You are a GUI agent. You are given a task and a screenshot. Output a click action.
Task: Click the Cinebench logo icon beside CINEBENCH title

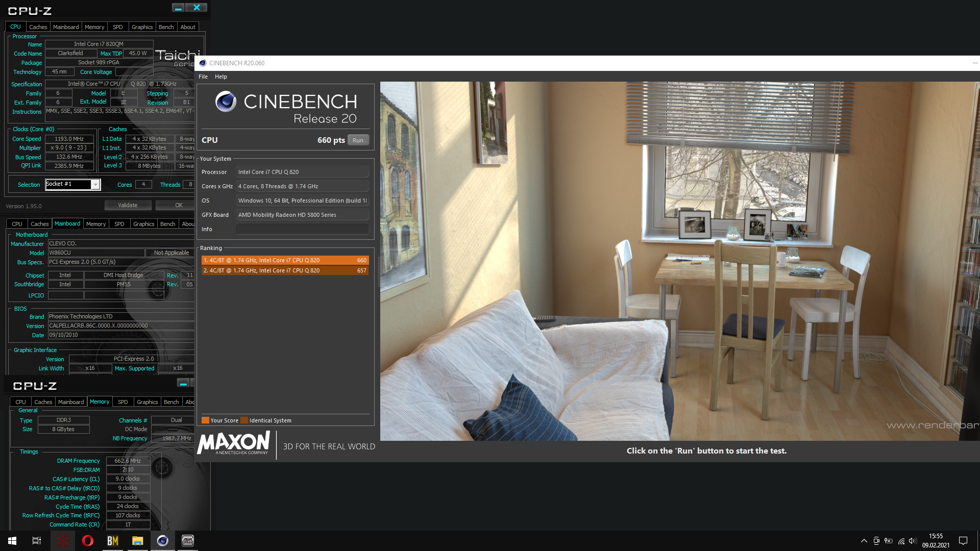click(x=226, y=102)
